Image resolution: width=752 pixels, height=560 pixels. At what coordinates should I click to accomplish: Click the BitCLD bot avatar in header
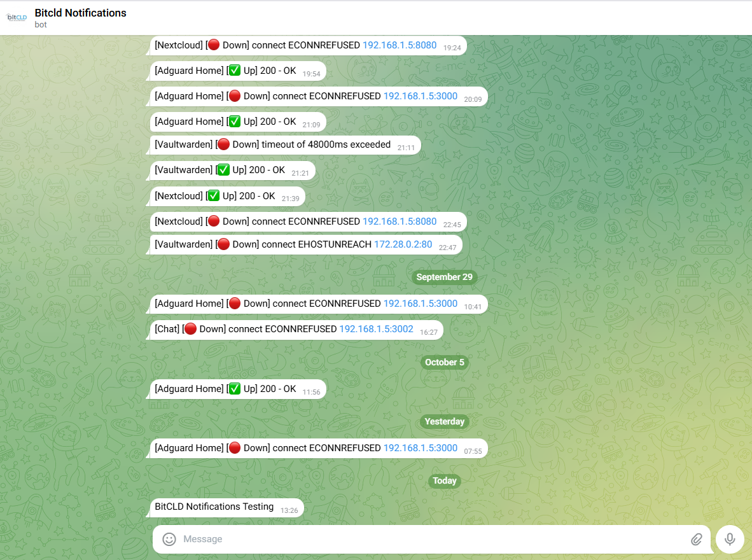pos(17,17)
